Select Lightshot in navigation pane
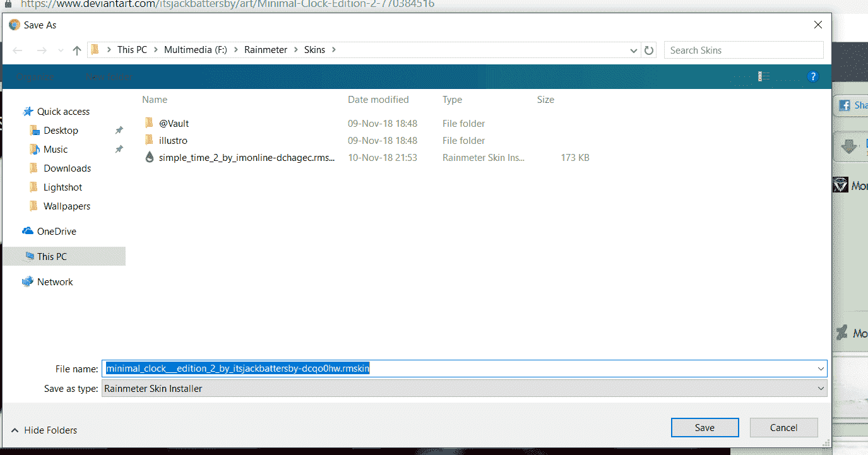The image size is (868, 455). (62, 187)
